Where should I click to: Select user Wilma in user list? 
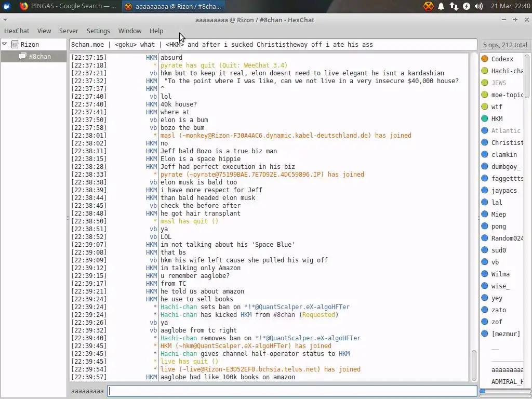click(502, 274)
